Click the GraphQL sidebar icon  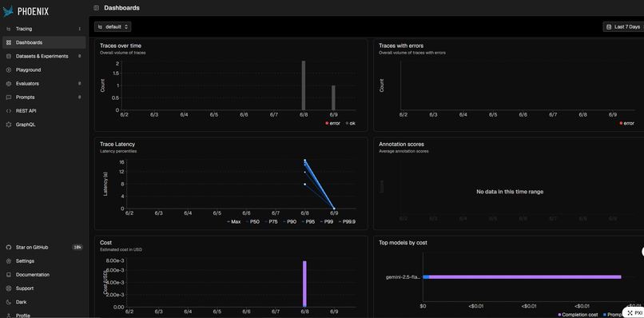click(x=9, y=125)
